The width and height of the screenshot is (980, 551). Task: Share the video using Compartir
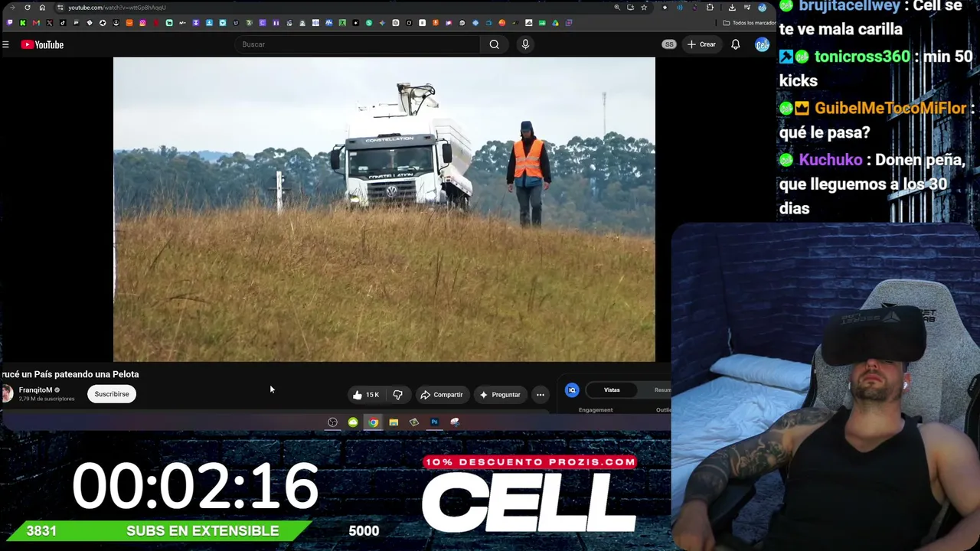[442, 395]
